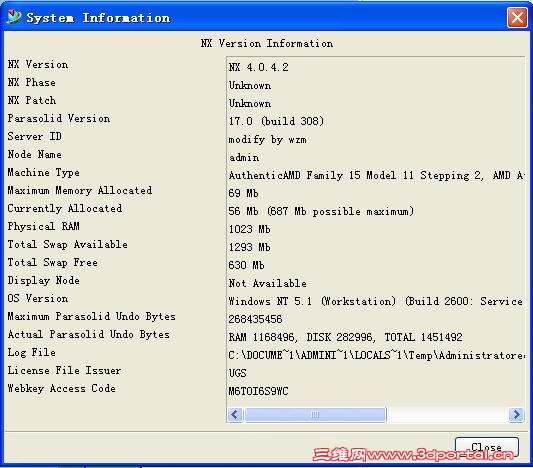Click the left arrow of horizontal scrollbar
Viewport: 533px width, 468px height.
[235, 415]
